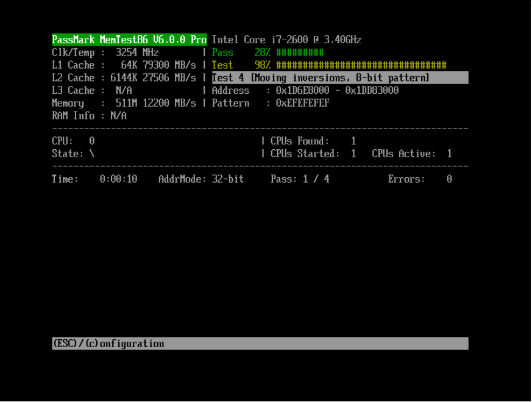Open the (ESC)/(c)onfiguration menu bar
The image size is (532, 402).
[108, 344]
